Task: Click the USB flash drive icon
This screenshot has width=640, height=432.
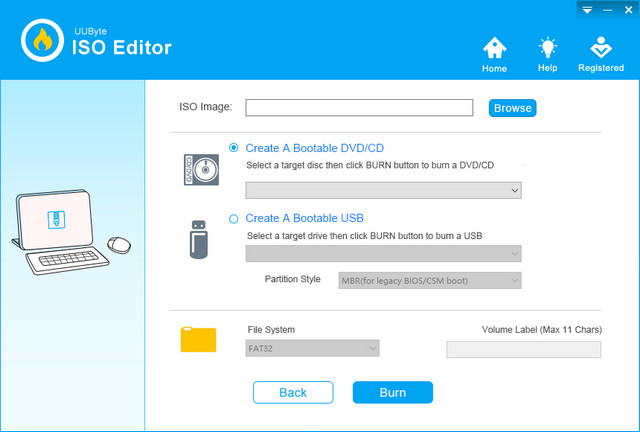Action: click(199, 238)
